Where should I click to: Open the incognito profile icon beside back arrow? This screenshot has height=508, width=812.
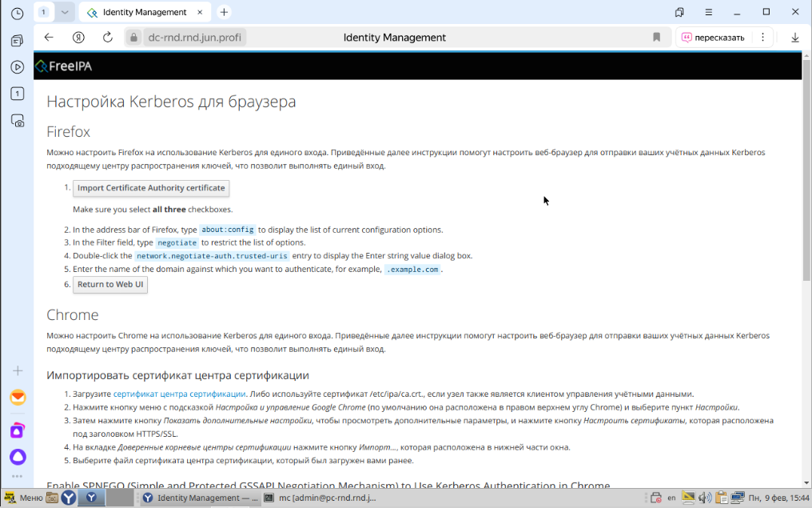78,37
